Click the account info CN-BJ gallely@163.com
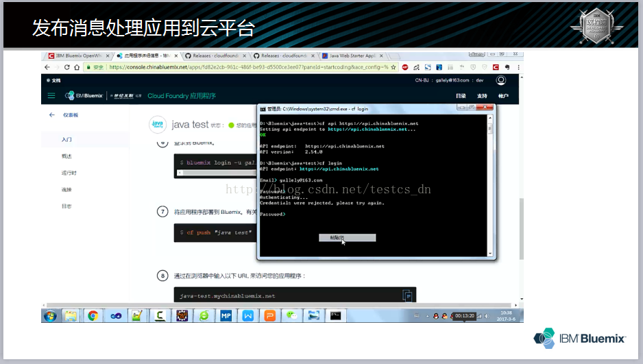 (x=449, y=80)
